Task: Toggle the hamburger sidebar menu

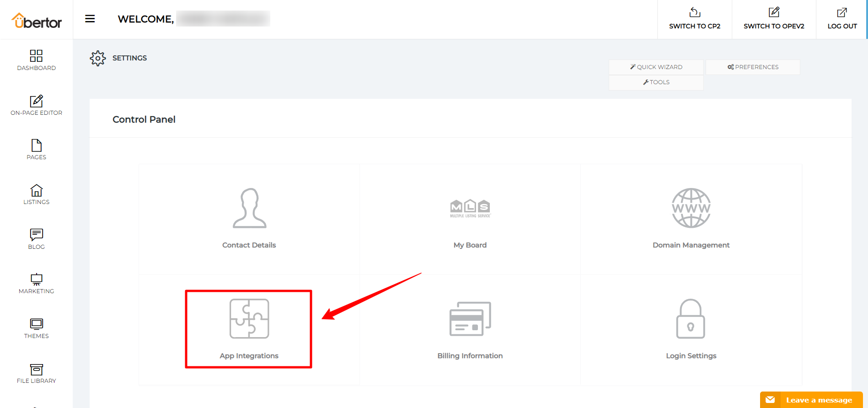Action: [90, 19]
